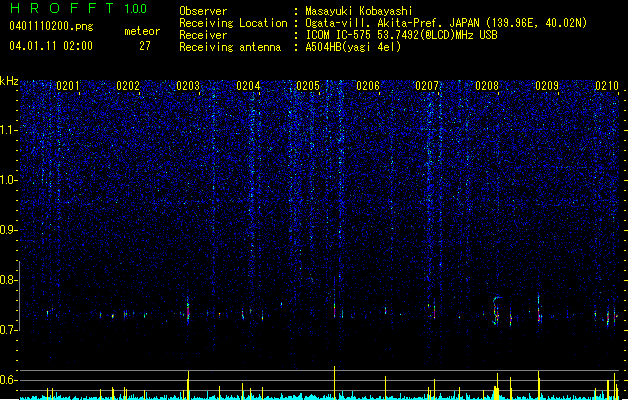The width and height of the screenshot is (629, 400).
Task: Click the 0203 time marker
Action: point(188,85)
